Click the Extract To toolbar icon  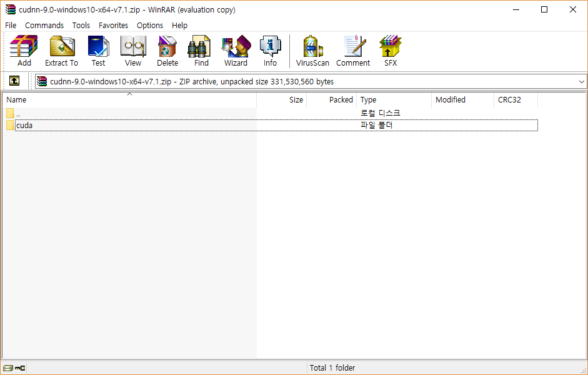tap(61, 51)
